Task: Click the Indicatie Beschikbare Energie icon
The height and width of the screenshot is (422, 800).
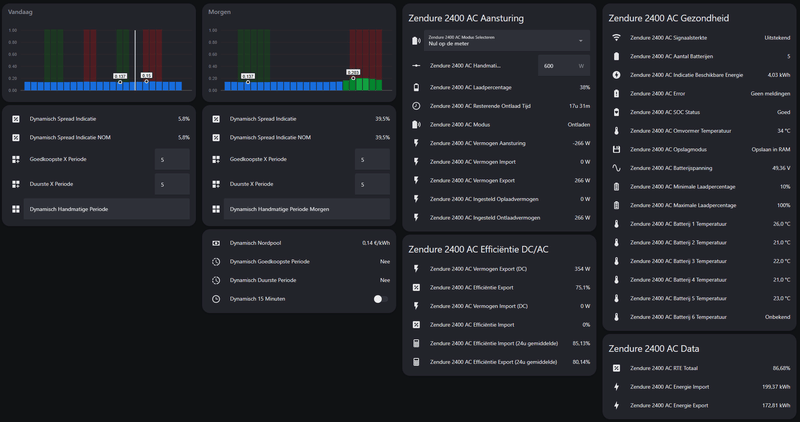Action: click(x=616, y=75)
